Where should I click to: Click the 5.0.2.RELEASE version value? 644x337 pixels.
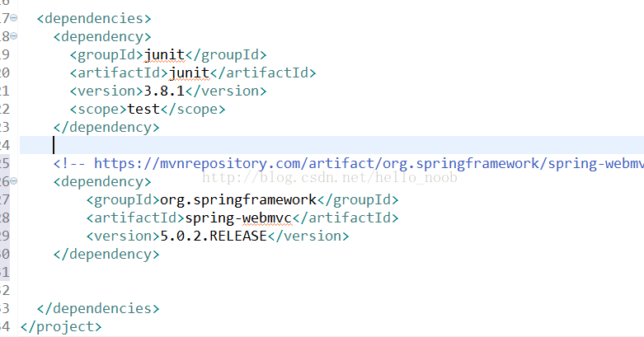click(214, 236)
